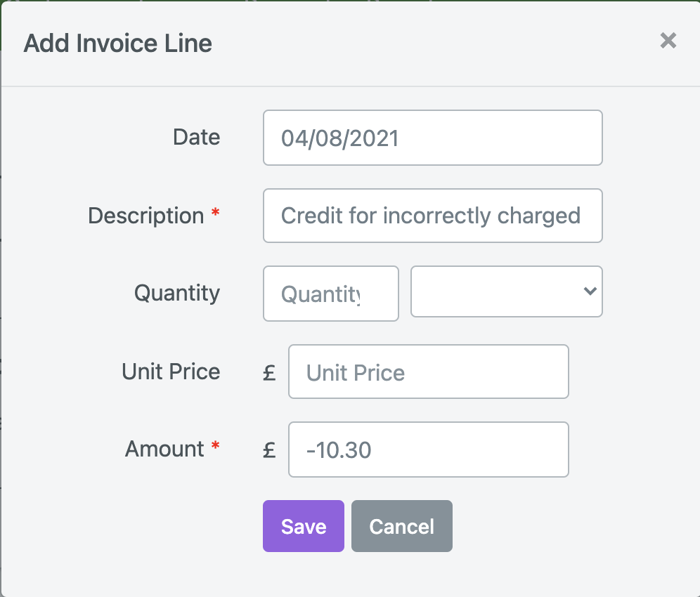Click the Amount label
The height and width of the screenshot is (597, 700).
coord(164,449)
